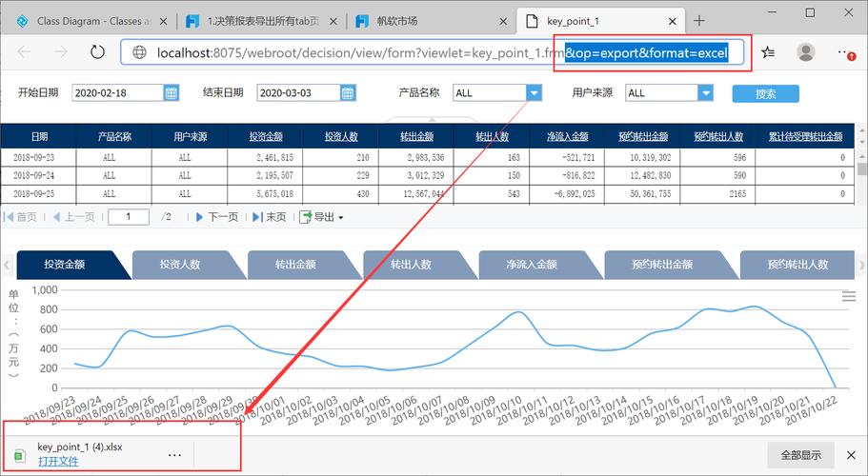Viewport: 868px width, 476px height.
Task: Open options for downloaded key_point_1 file
Action: (x=174, y=455)
